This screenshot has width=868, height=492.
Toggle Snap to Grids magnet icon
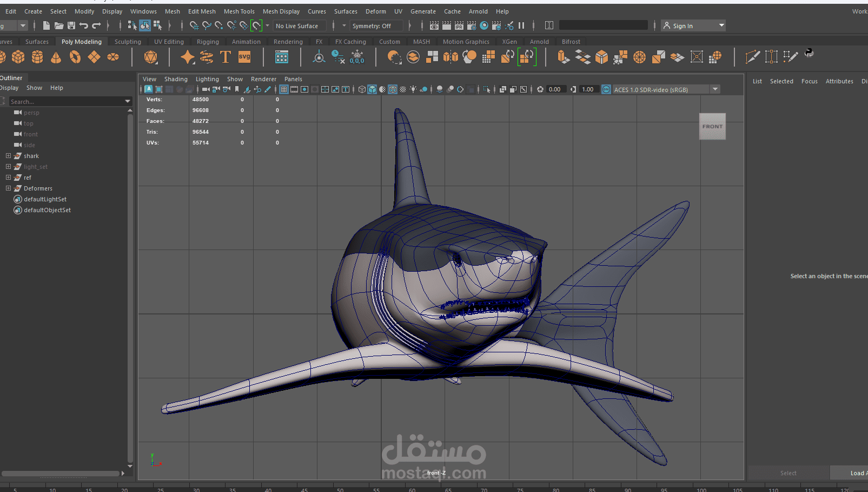pos(194,25)
